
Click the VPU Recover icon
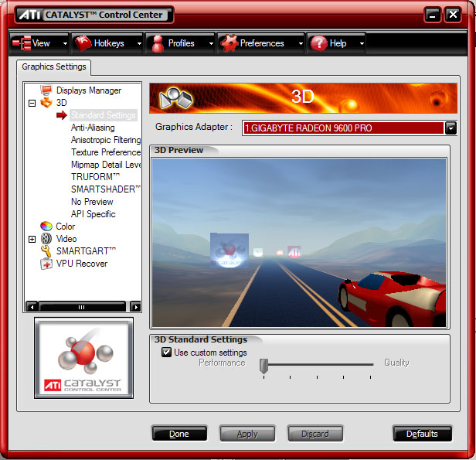tap(46, 264)
